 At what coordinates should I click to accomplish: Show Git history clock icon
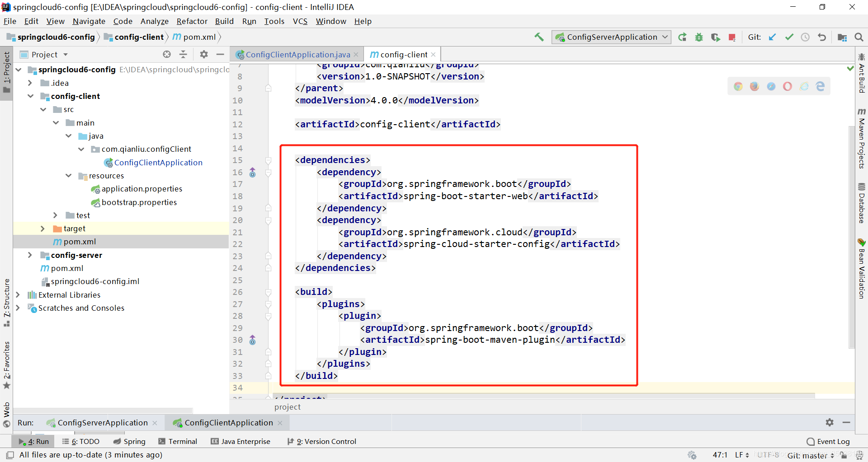coord(805,37)
